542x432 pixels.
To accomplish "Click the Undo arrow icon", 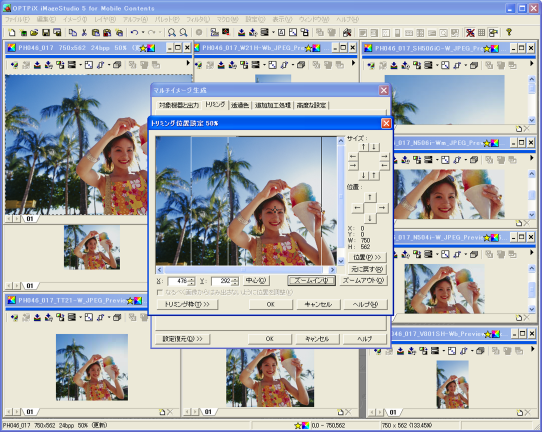I will pyautogui.click(x=134, y=33).
